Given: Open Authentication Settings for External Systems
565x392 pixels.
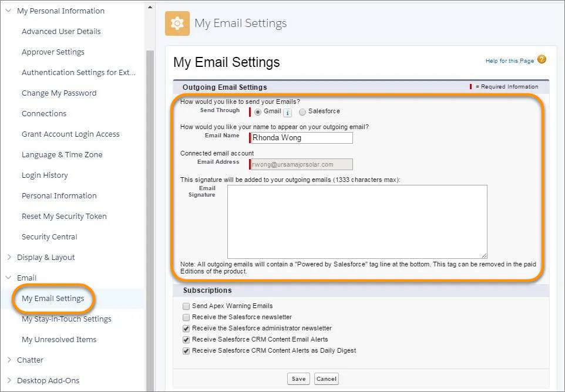Looking at the screenshot, I should [79, 72].
